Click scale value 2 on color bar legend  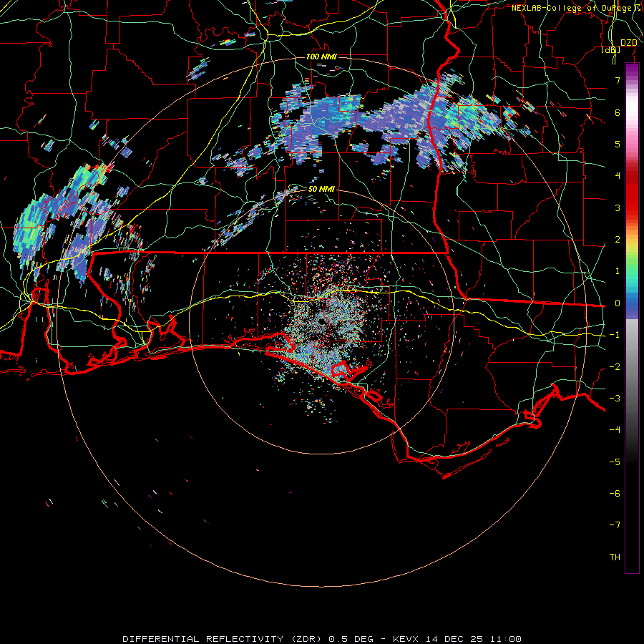pos(617,240)
